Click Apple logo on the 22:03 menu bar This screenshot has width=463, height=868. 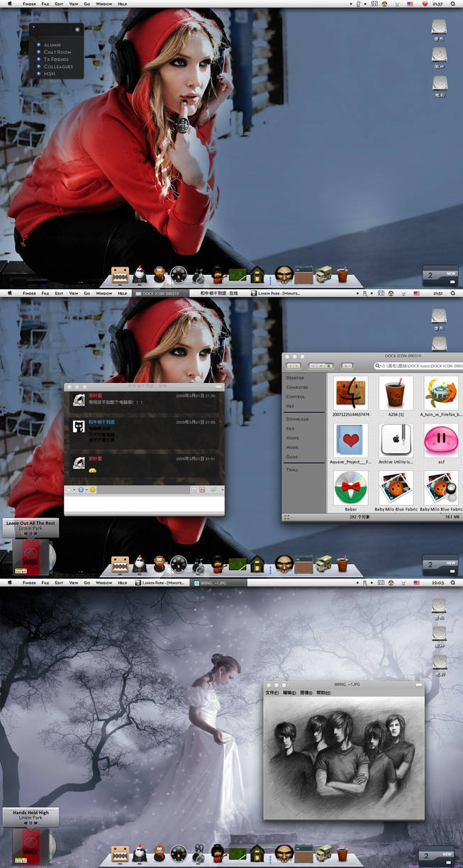10,582
